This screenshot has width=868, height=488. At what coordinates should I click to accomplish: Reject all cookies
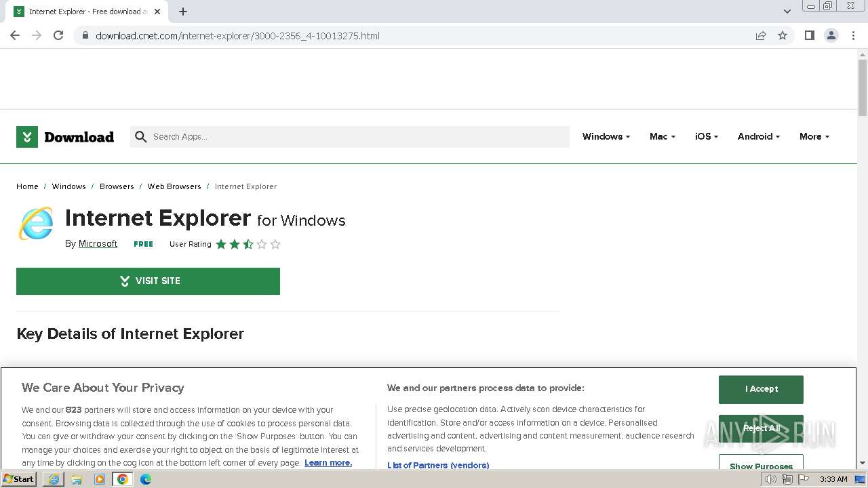pyautogui.click(x=761, y=428)
